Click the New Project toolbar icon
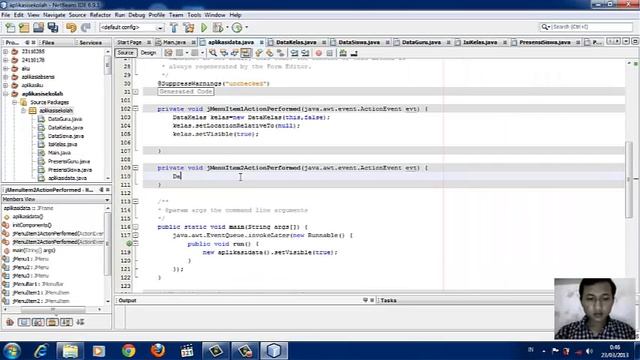 24,27
